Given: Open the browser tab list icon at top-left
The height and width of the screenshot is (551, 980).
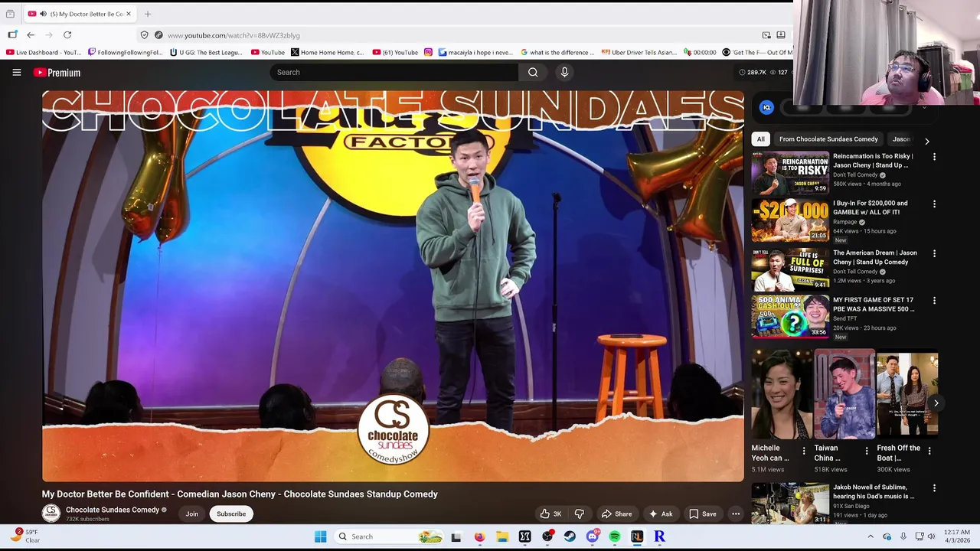Looking at the screenshot, I should [x=10, y=14].
